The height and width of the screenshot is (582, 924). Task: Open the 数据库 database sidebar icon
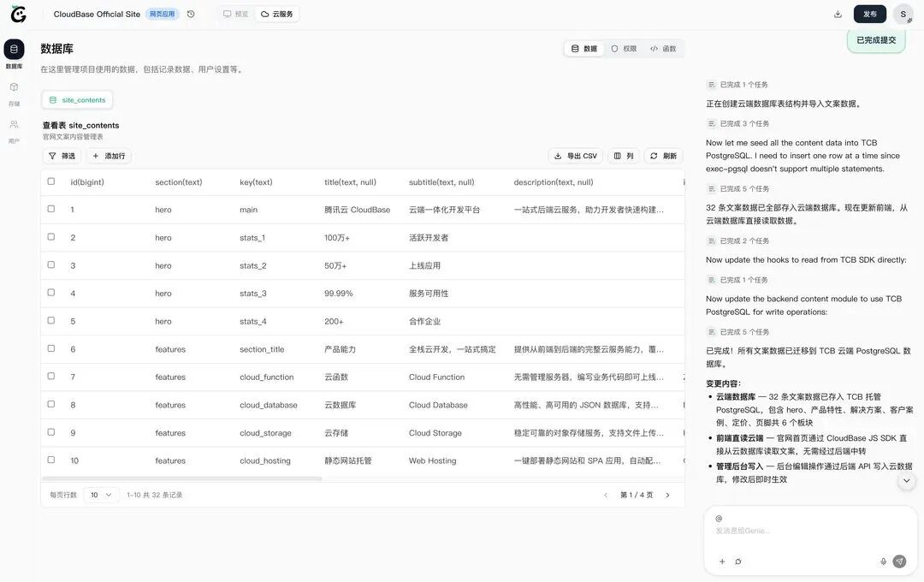point(15,50)
